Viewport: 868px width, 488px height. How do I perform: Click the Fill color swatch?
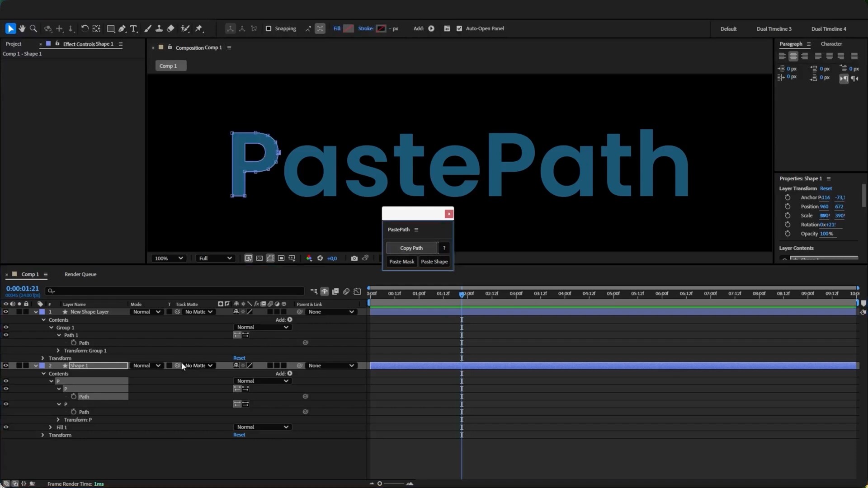click(x=348, y=28)
